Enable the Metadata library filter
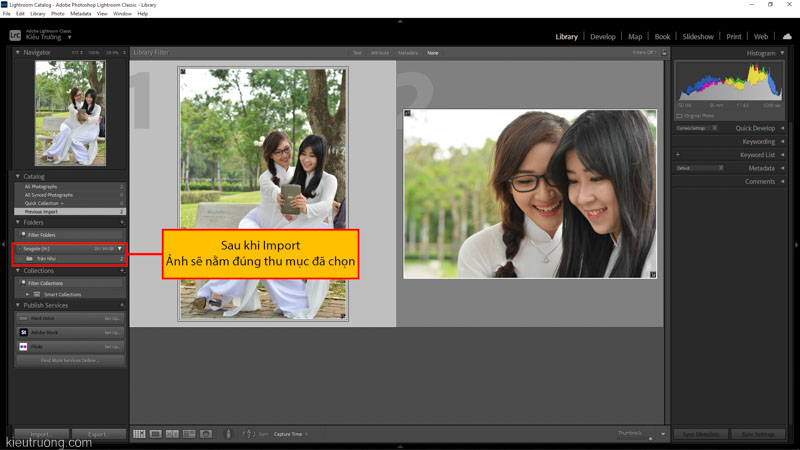The image size is (800, 450). click(x=408, y=53)
